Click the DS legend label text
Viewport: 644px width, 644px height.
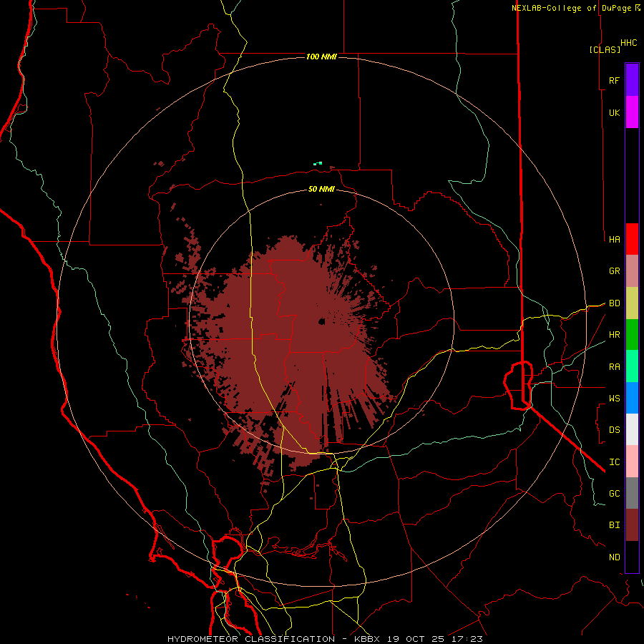(x=614, y=430)
